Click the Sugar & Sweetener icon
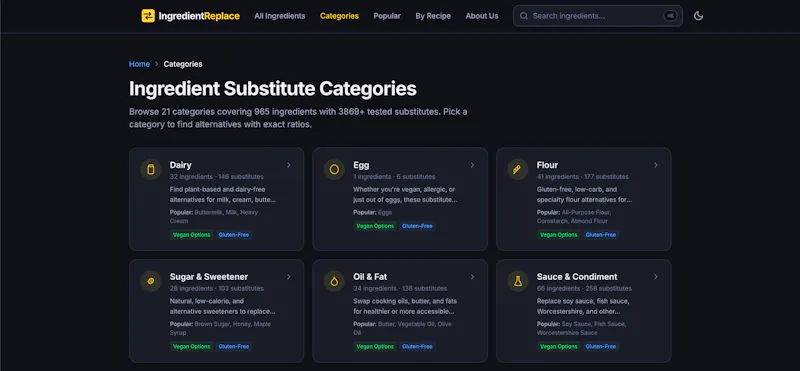The height and width of the screenshot is (371, 800). click(x=151, y=281)
